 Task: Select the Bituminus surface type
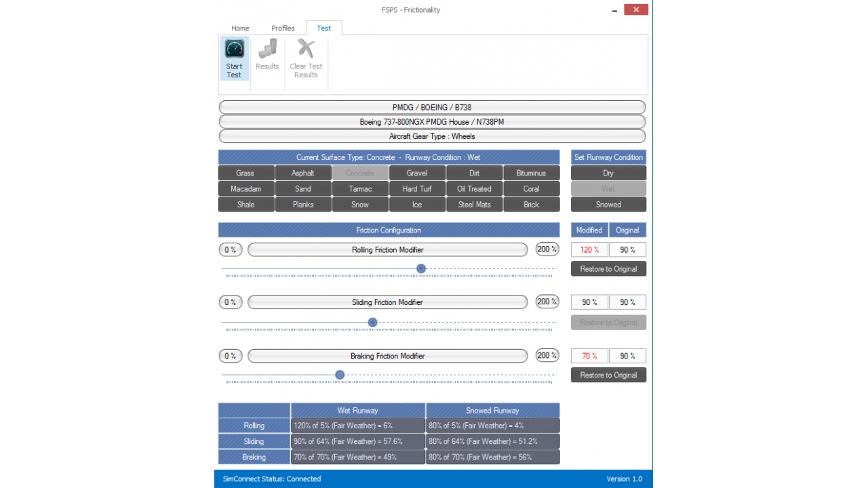pos(531,173)
